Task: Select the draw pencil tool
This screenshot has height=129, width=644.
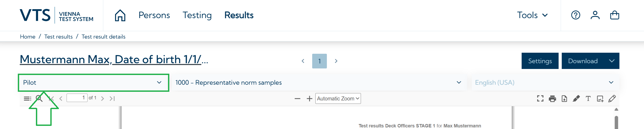Action: (612, 99)
